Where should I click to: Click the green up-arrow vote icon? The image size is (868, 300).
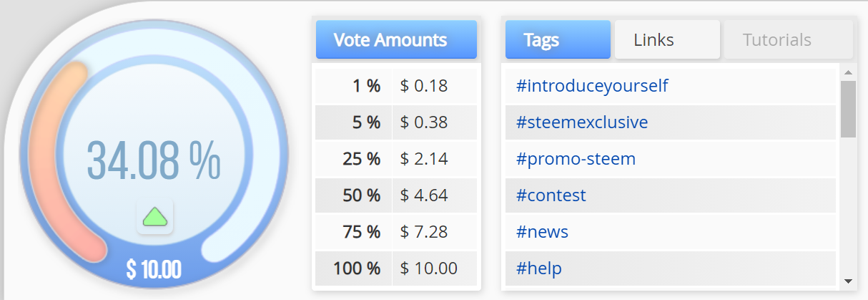[x=155, y=216]
